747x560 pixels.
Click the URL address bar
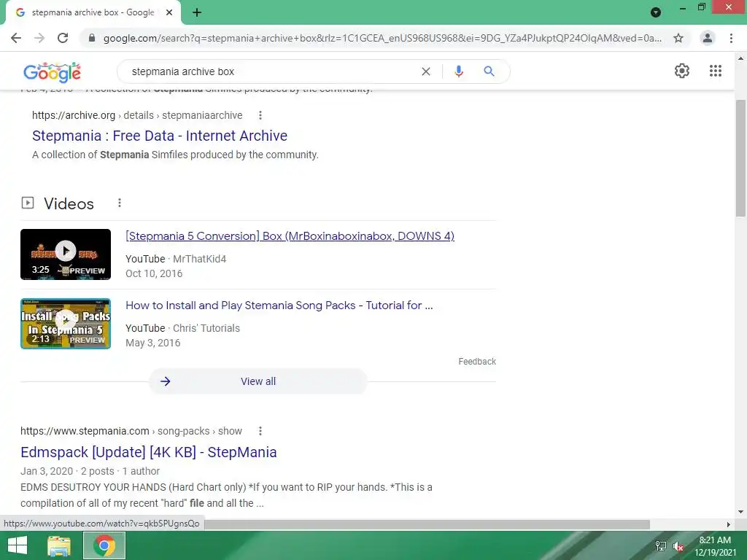coord(382,38)
